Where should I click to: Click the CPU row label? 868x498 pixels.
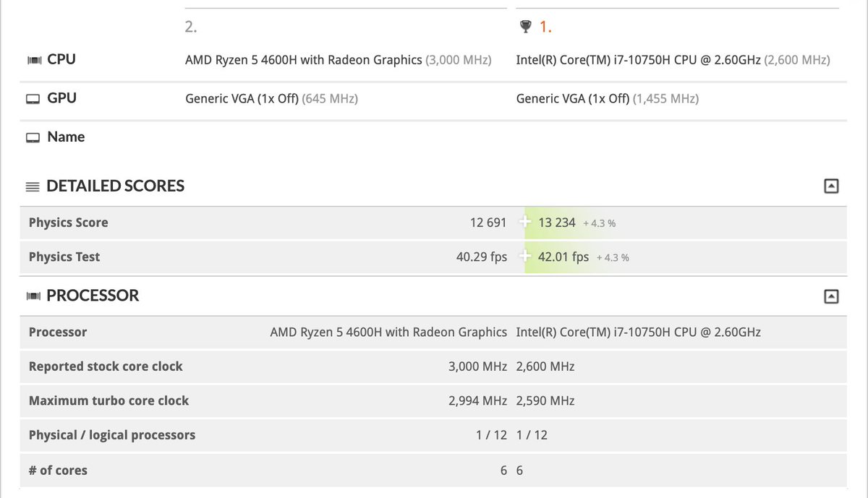(x=61, y=59)
